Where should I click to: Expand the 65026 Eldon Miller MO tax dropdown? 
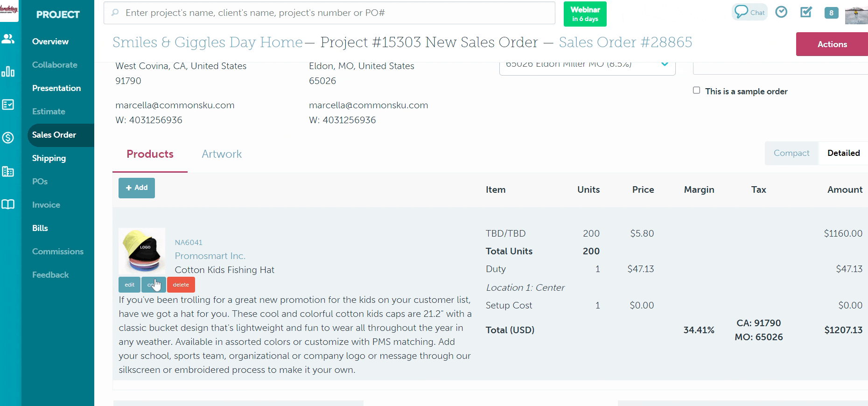pyautogui.click(x=665, y=64)
